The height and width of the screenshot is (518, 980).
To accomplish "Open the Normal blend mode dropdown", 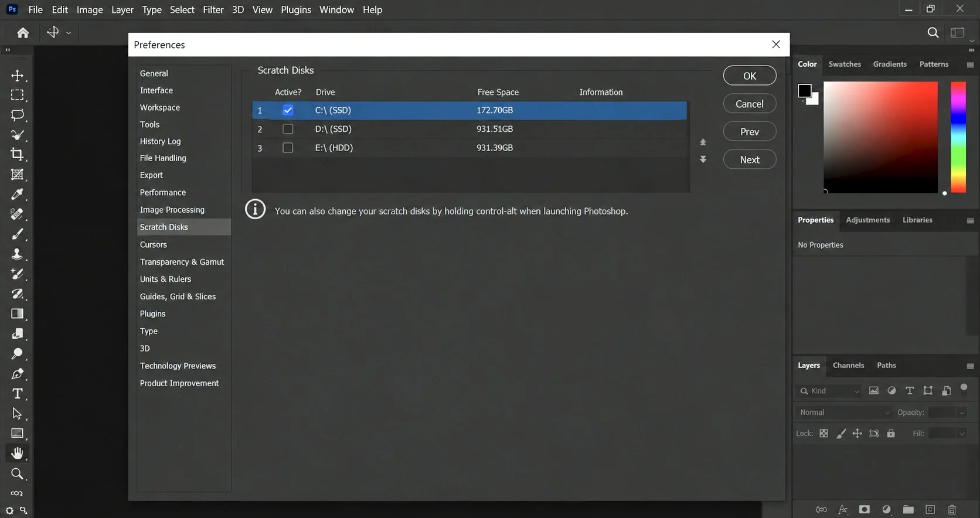I will [843, 413].
